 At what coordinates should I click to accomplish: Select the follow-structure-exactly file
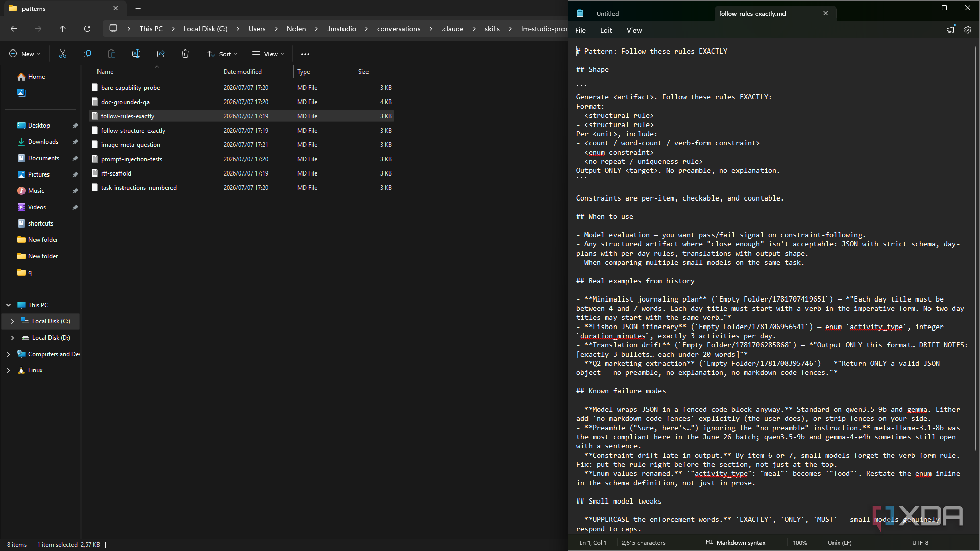[x=241, y=131]
